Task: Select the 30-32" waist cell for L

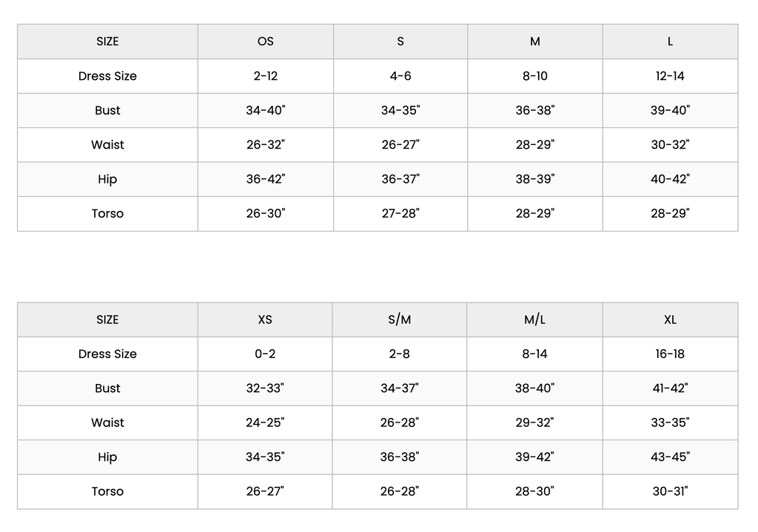Action: [670, 145]
